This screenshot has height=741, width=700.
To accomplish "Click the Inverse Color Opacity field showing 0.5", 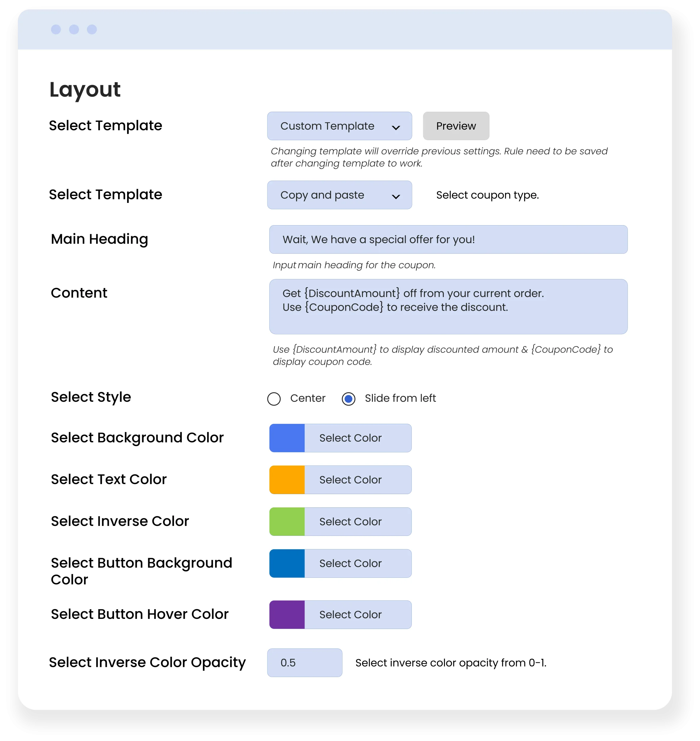I will 305,663.
